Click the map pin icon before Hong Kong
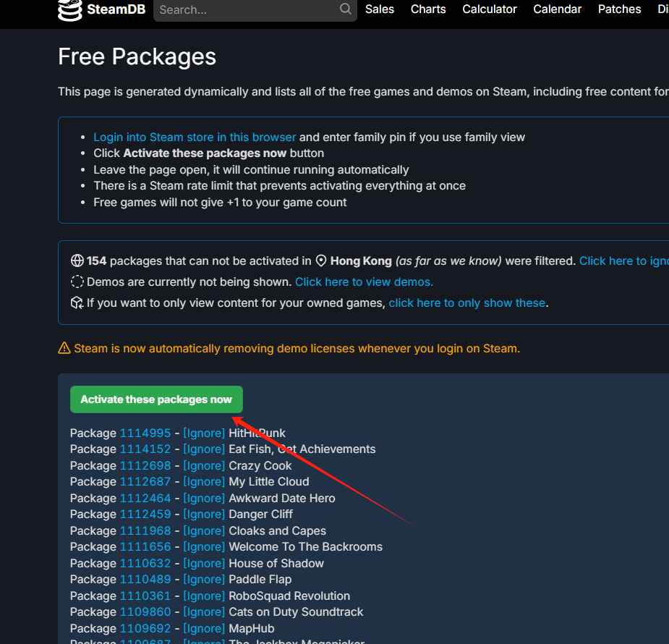Screen dimensions: 669x644 [321, 260]
